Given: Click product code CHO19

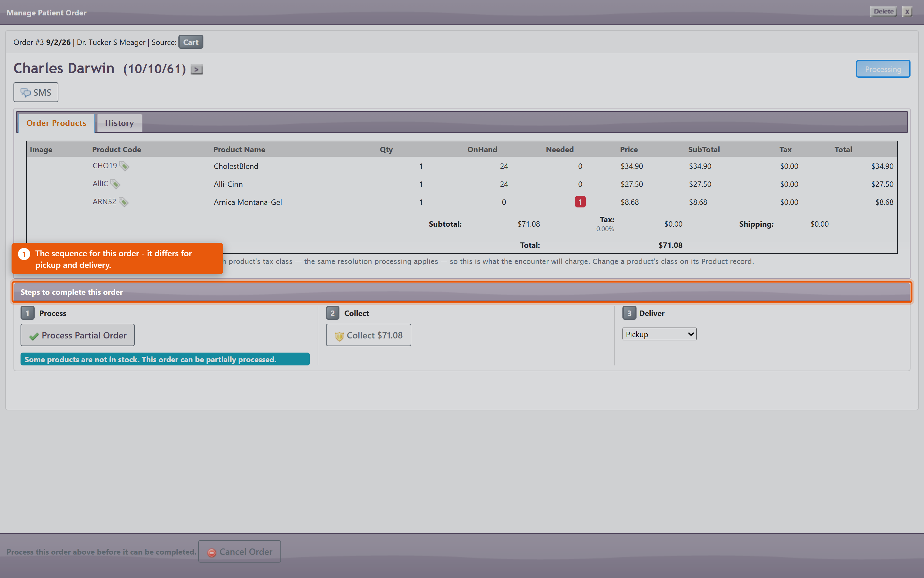Looking at the screenshot, I should tap(105, 165).
